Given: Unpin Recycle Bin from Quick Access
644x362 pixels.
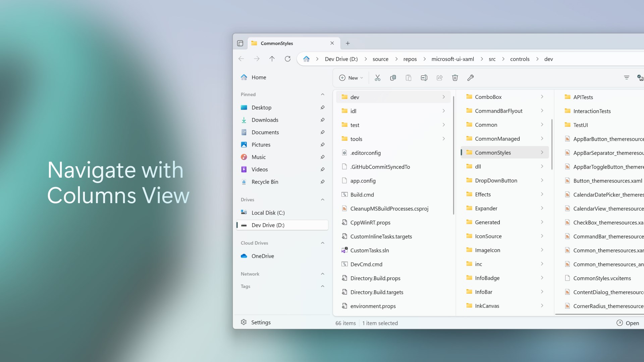Looking at the screenshot, I should (x=322, y=182).
